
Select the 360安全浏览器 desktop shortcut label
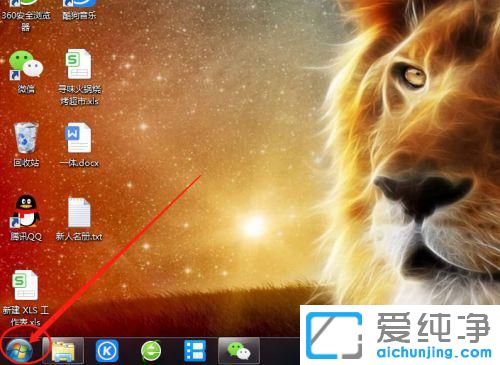[x=26, y=21]
